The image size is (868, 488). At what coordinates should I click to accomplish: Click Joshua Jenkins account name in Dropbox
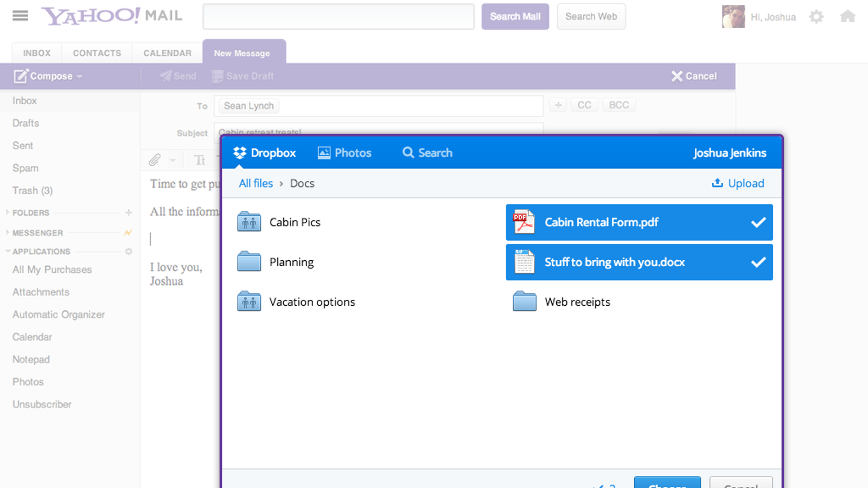tap(730, 153)
